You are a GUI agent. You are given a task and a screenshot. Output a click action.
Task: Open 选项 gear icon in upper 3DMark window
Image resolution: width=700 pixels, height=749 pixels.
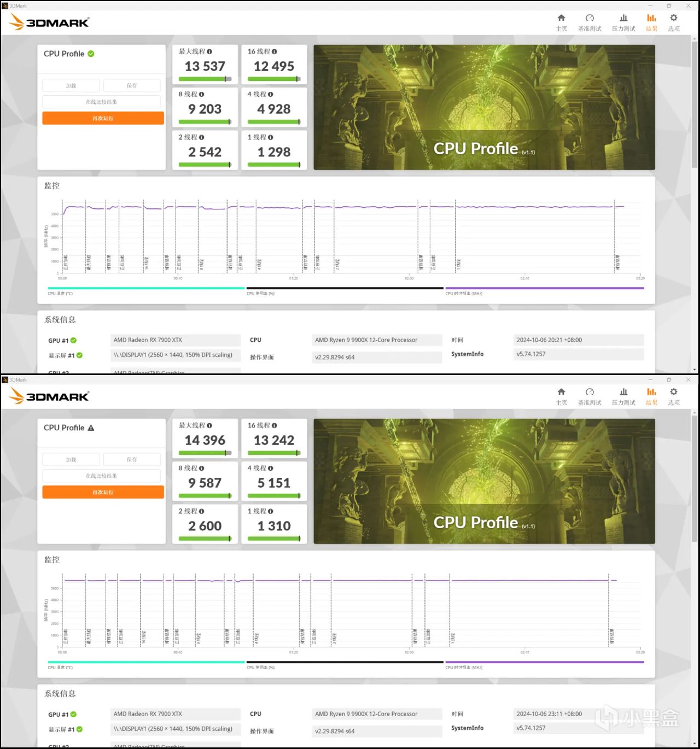pos(674,18)
